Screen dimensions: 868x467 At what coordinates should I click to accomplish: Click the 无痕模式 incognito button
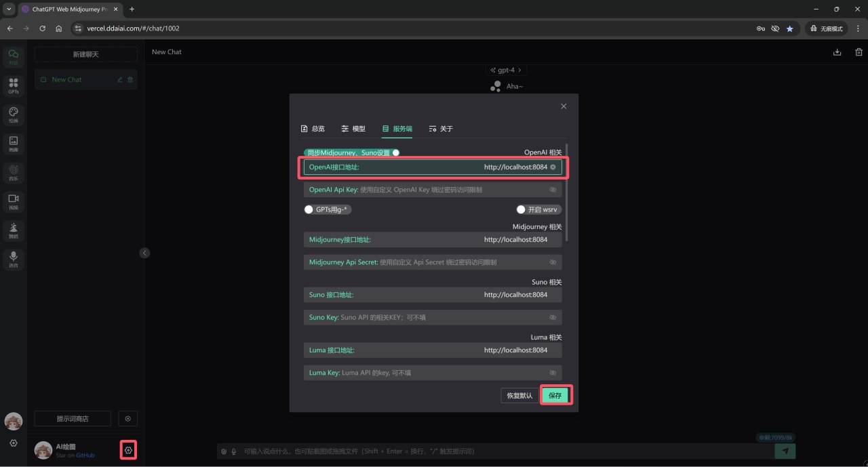pos(826,28)
